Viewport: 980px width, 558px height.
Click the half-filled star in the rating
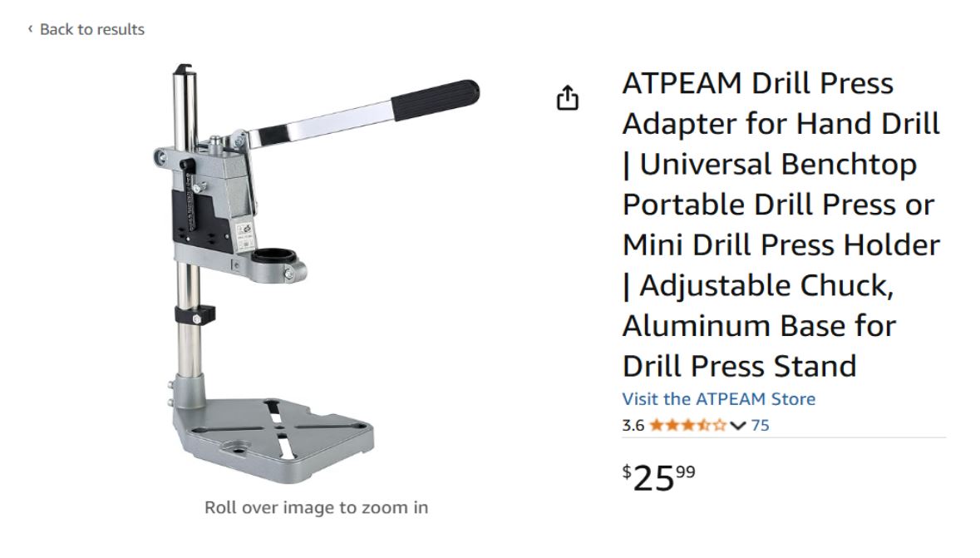pyautogui.click(x=704, y=426)
